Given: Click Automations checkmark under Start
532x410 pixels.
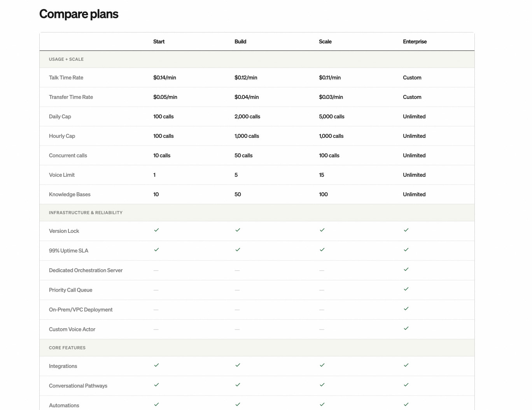Looking at the screenshot, I should pos(156,405).
